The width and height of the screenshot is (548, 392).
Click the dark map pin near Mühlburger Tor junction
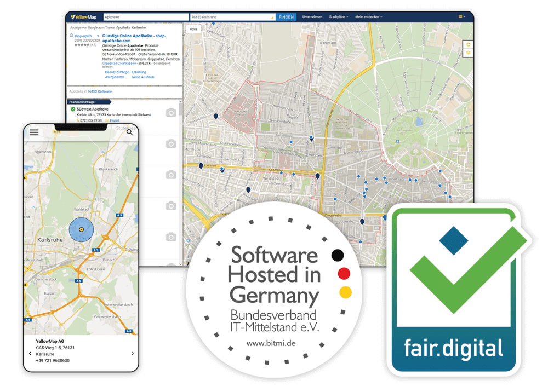317,176
